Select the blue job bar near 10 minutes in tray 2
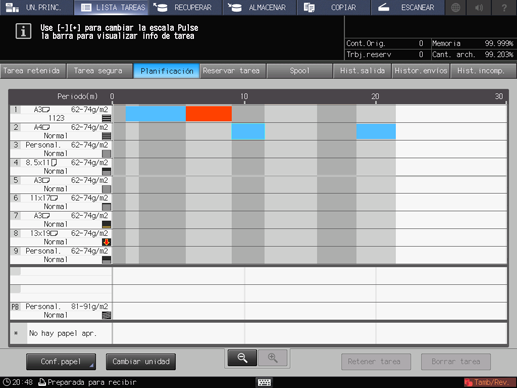 248,131
